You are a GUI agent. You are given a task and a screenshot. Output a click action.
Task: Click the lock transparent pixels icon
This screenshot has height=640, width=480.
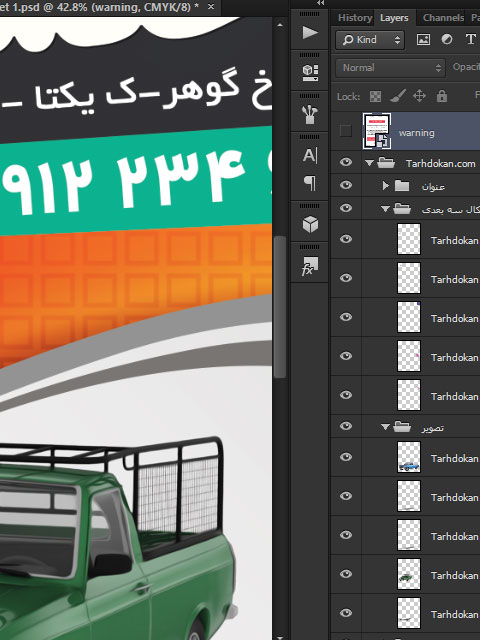coord(375,96)
